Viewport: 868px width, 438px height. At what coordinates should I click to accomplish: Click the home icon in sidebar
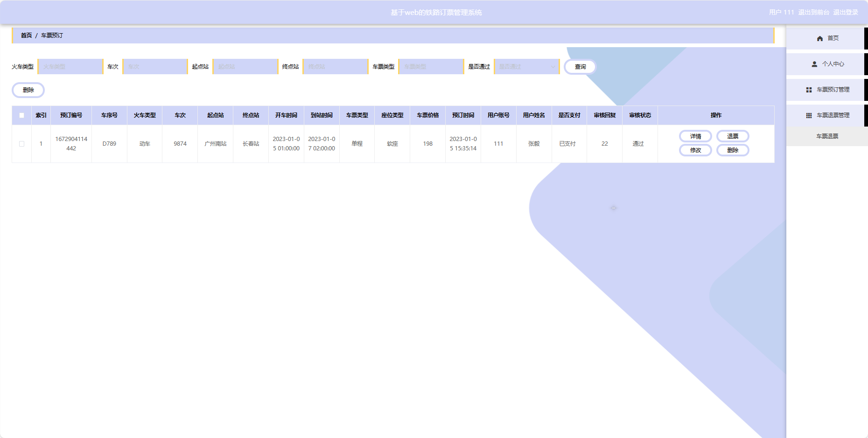[820, 38]
